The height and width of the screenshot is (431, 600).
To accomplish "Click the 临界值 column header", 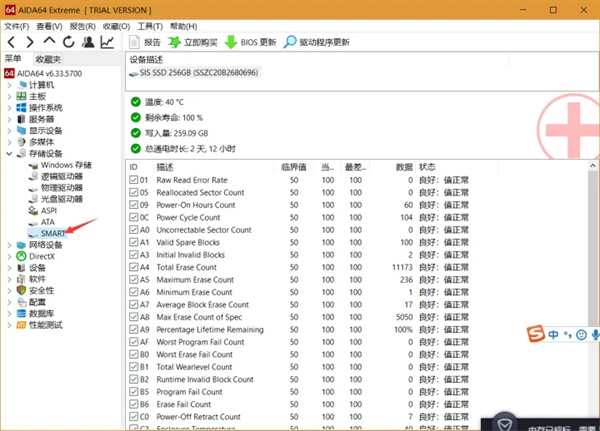I will click(293, 166).
